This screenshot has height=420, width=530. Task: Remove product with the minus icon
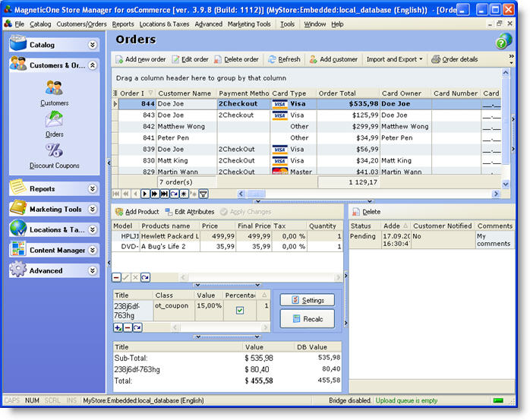point(116,278)
